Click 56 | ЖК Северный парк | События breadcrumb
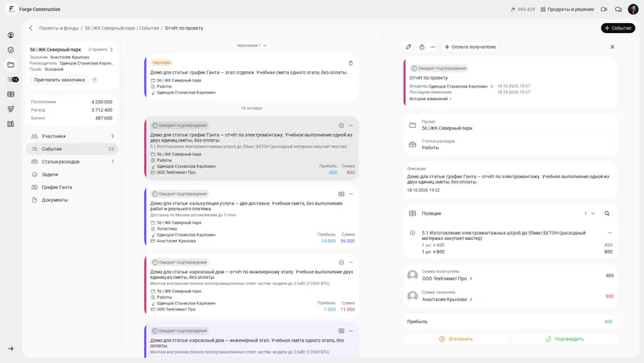The height and width of the screenshot is (363, 644). pyautogui.click(x=121, y=28)
